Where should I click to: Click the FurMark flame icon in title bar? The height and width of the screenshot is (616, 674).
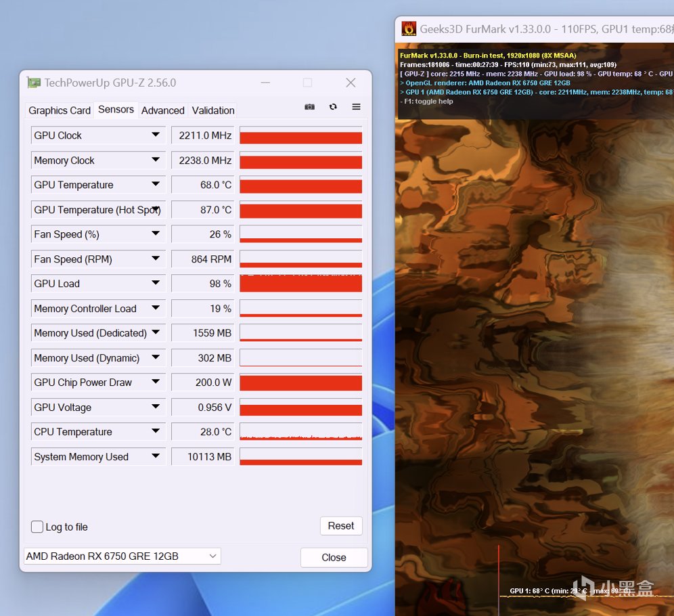[x=409, y=29]
